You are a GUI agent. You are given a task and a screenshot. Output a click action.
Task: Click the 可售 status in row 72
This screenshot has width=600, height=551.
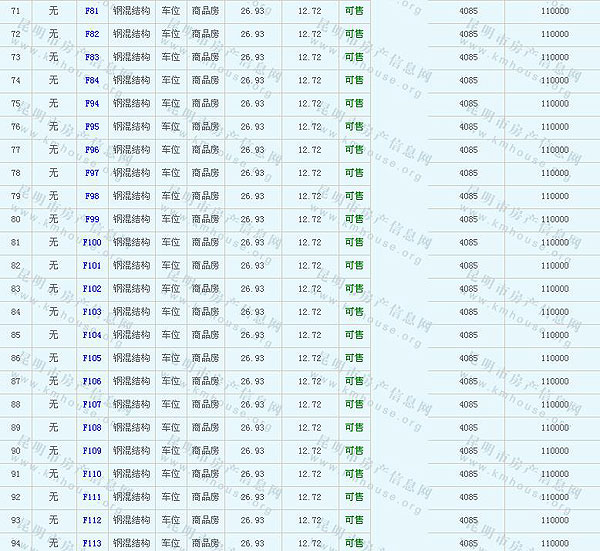pos(354,34)
